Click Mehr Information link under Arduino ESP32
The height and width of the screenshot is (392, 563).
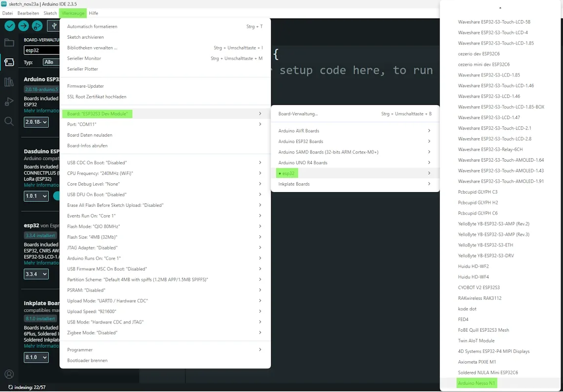pyautogui.click(x=42, y=111)
